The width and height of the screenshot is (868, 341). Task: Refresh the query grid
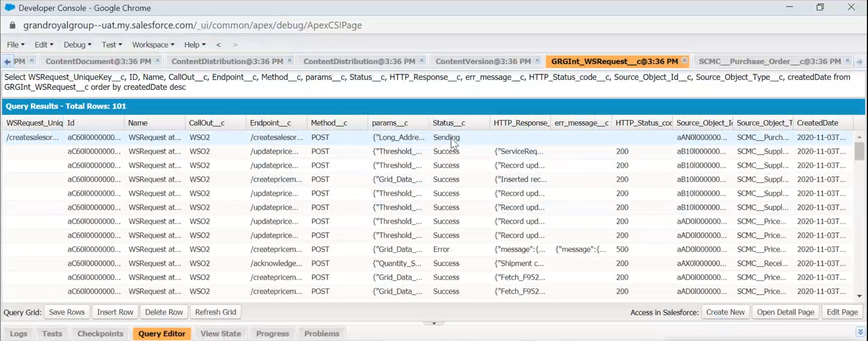click(215, 312)
